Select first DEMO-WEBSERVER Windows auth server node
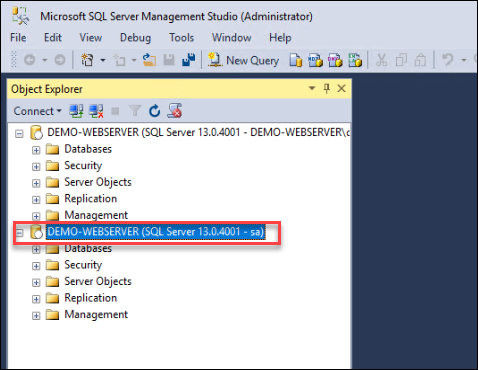The width and height of the screenshot is (478, 370). pyautogui.click(x=198, y=132)
